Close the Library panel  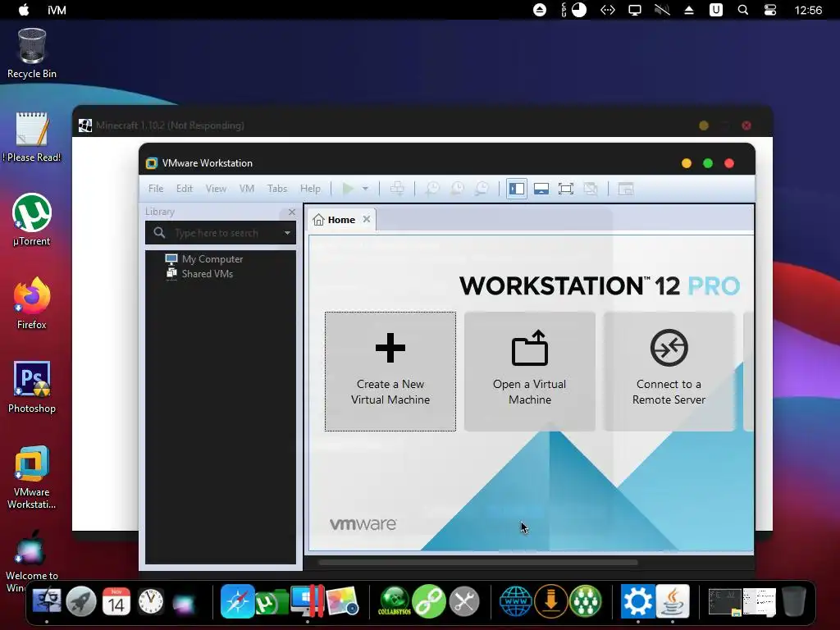pos(291,212)
